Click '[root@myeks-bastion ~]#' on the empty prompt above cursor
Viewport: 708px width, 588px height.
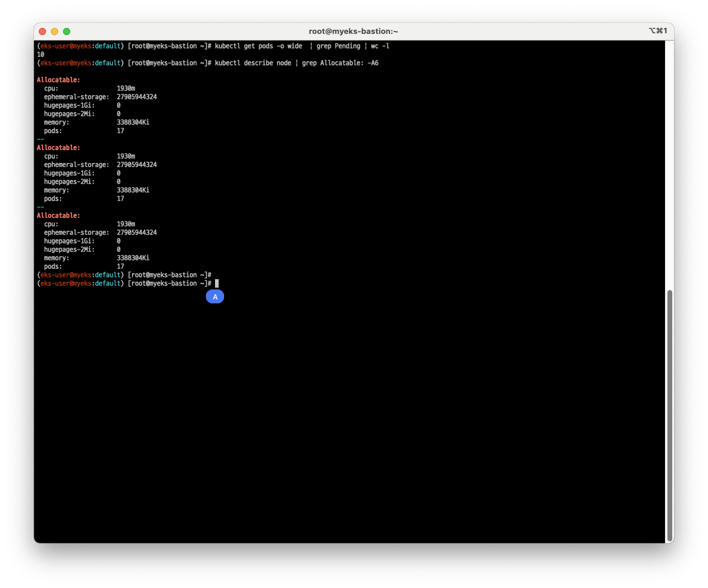click(170, 275)
